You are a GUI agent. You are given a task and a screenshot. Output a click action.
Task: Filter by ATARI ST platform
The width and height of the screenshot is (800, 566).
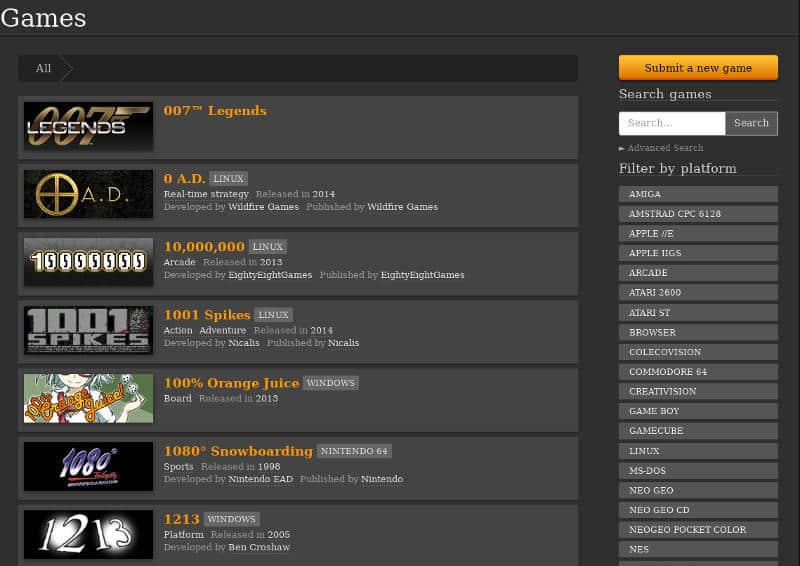click(698, 312)
